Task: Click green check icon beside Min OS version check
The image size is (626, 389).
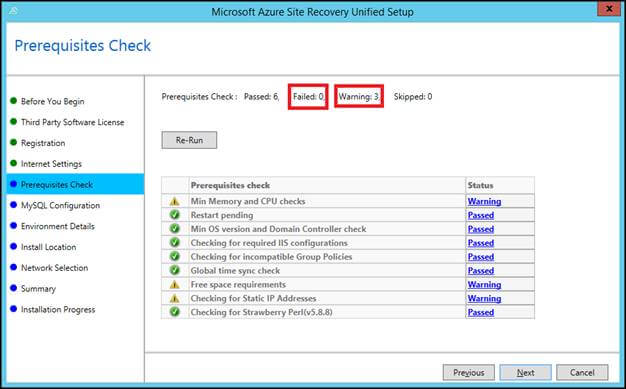Action: pos(174,229)
